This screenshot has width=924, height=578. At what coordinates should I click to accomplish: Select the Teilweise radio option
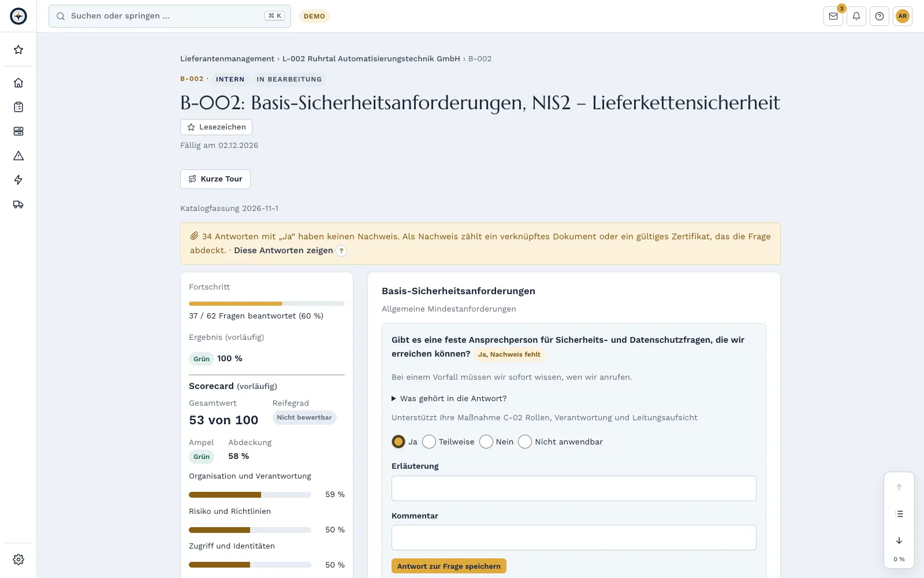pyautogui.click(x=429, y=442)
